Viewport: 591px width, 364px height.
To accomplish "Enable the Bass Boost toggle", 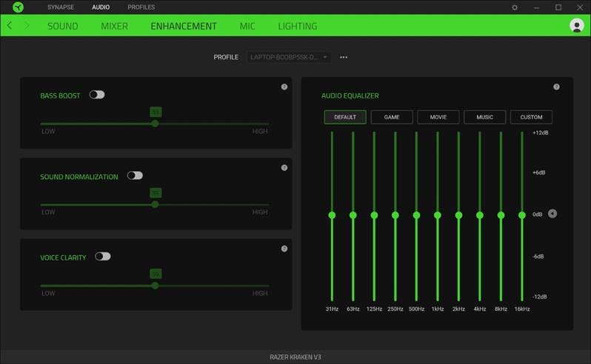I will point(97,95).
